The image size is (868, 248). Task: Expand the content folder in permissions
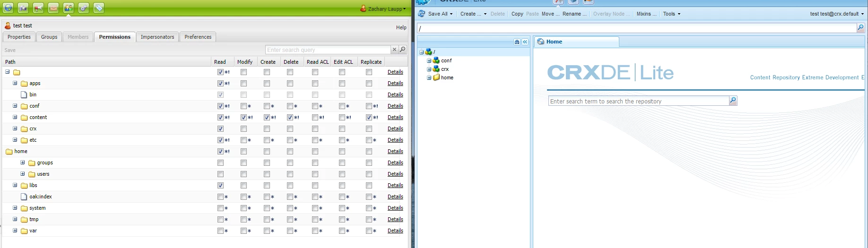pyautogui.click(x=15, y=117)
